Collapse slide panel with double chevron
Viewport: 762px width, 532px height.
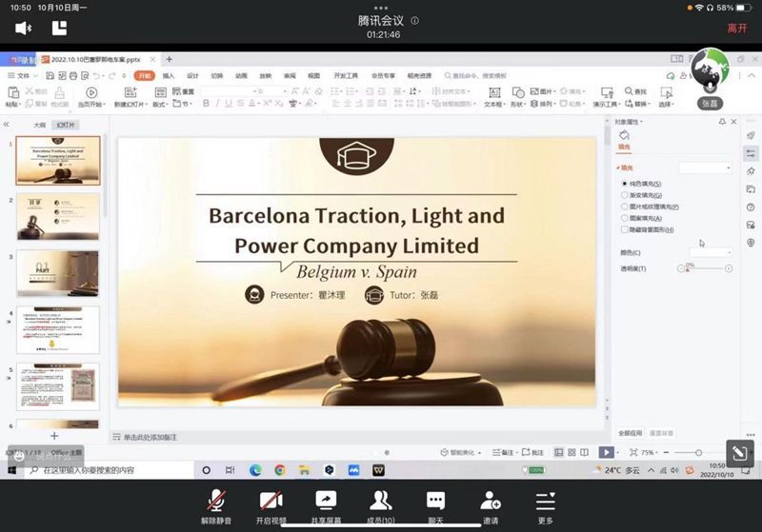(x=7, y=125)
